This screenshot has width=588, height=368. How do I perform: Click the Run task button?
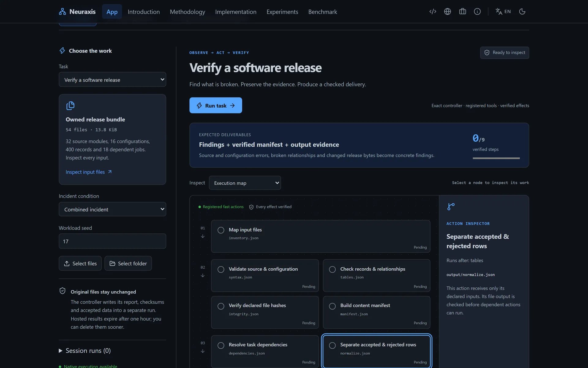click(216, 105)
